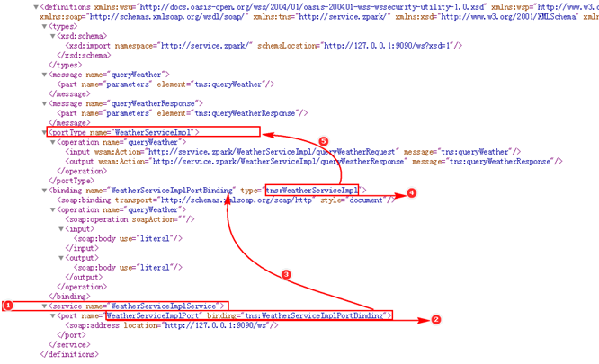Collapse service WeatherServiceImplService node

[44, 306]
